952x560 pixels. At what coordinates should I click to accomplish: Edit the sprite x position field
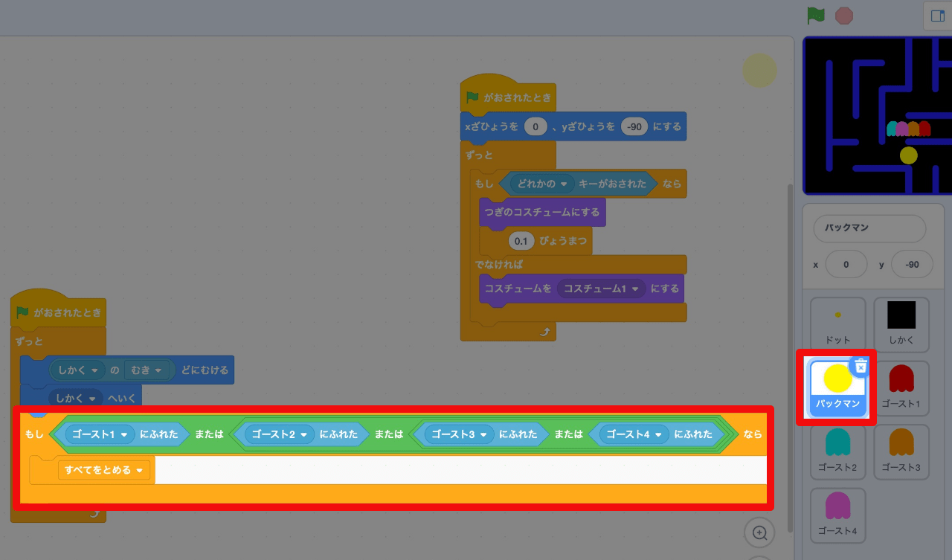(846, 265)
